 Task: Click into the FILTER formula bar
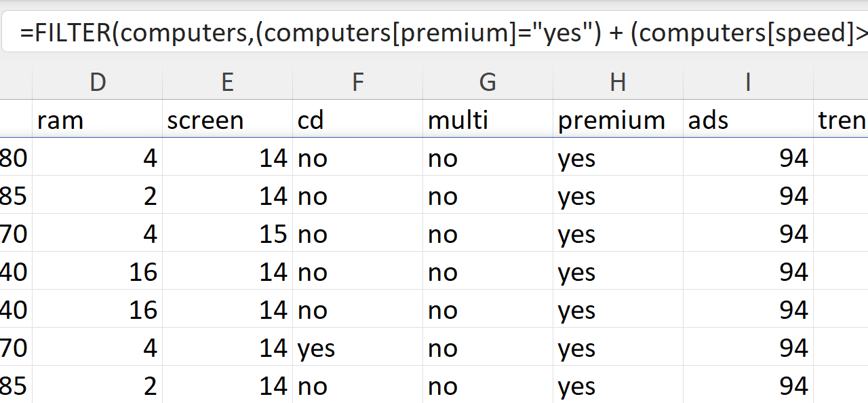coord(434,33)
